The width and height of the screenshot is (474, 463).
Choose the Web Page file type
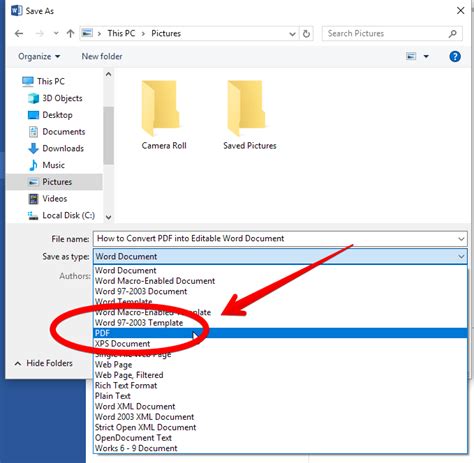280,365
